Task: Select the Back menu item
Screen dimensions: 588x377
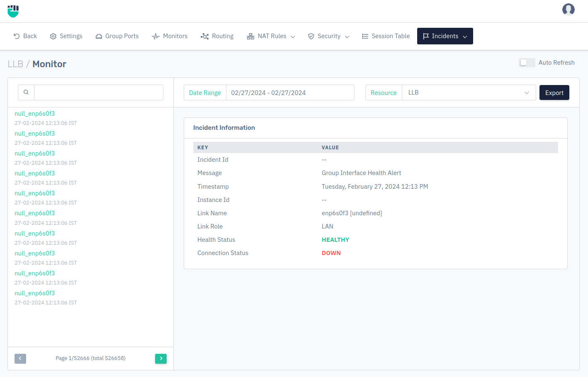Action: pos(25,36)
